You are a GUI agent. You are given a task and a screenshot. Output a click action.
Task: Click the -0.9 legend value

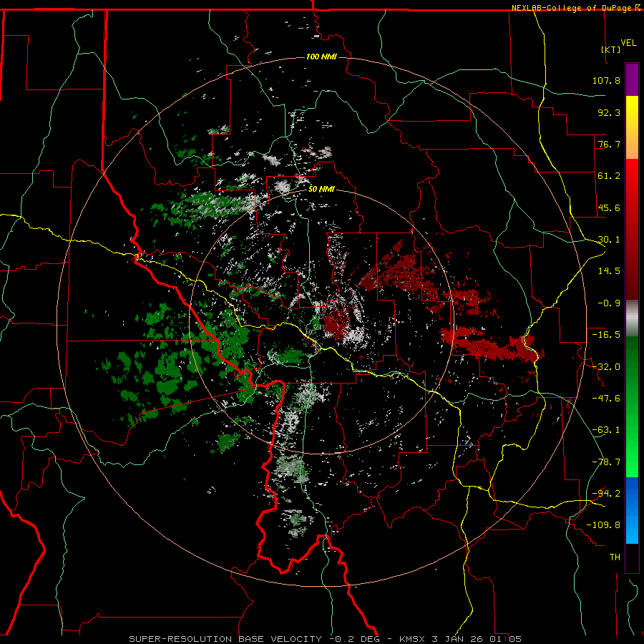(609, 303)
